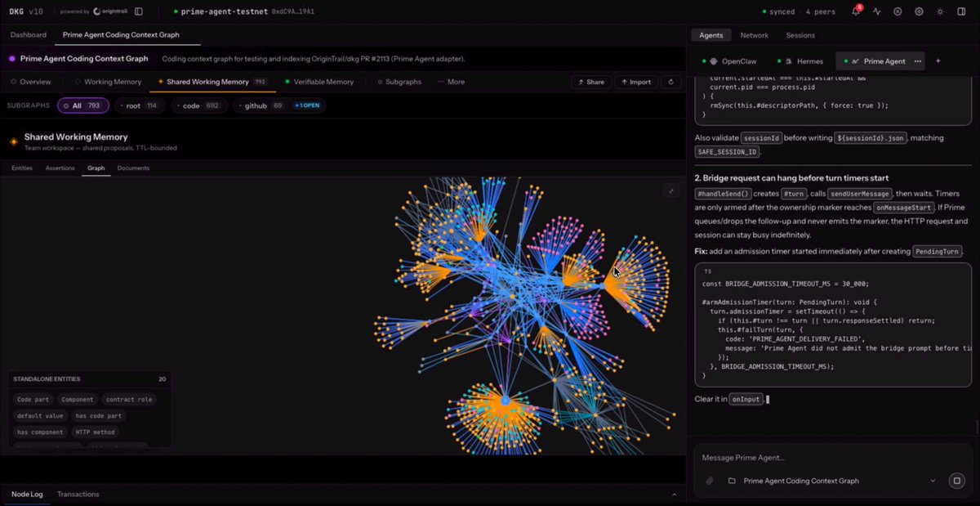Stop the Prime Agent response

pyautogui.click(x=956, y=481)
